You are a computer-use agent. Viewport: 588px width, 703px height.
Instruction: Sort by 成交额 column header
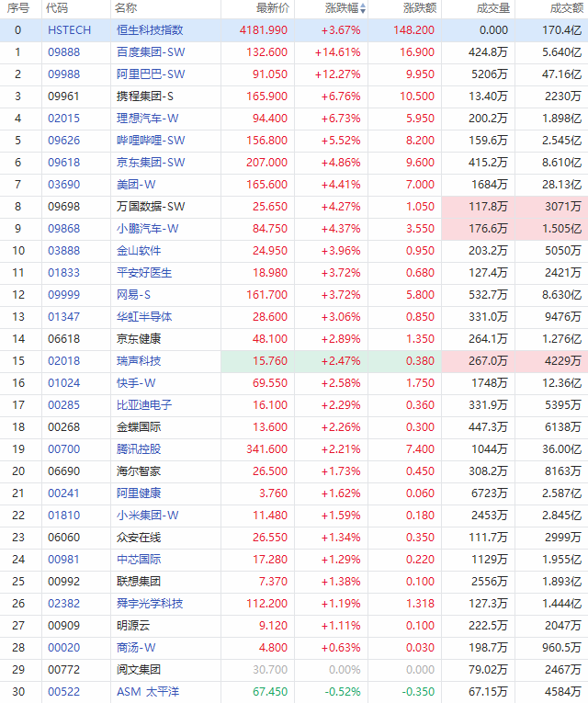click(x=567, y=8)
